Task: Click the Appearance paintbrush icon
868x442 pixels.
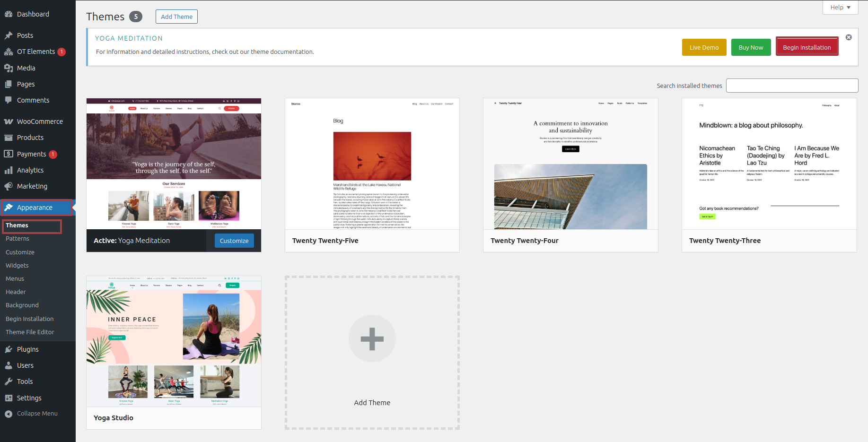Action: 9,208
